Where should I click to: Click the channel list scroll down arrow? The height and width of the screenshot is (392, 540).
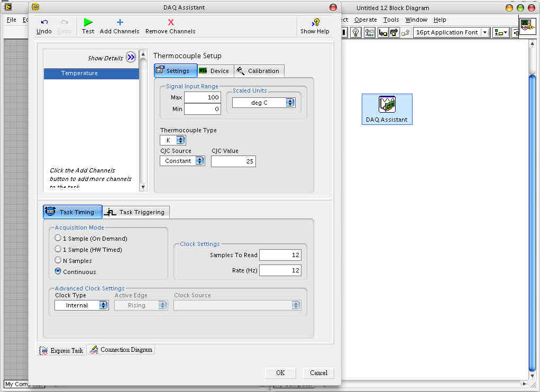(x=143, y=187)
